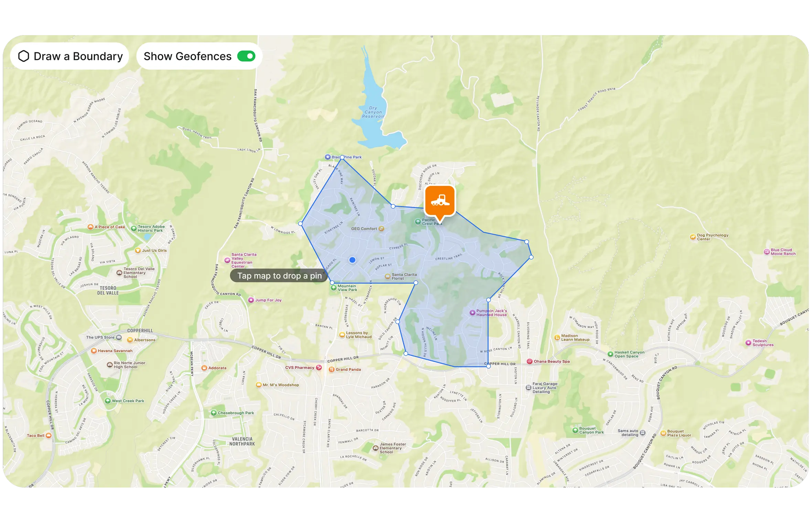
Task: Open Pumpkin Jack's Haunted House marker
Action: (x=472, y=313)
